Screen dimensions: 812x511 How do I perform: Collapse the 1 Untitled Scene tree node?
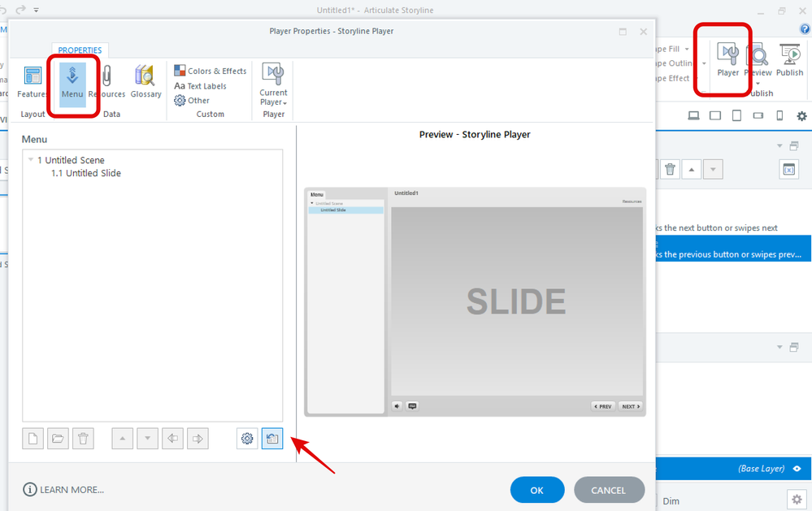[x=31, y=159]
